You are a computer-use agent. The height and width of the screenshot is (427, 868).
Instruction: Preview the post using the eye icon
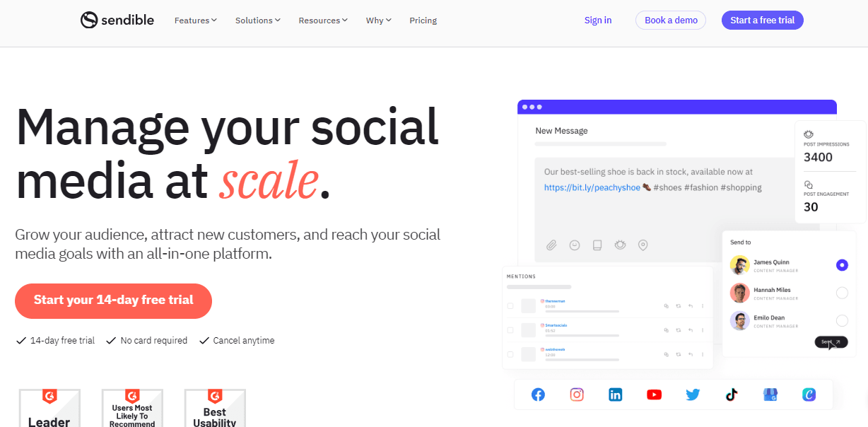[620, 245]
